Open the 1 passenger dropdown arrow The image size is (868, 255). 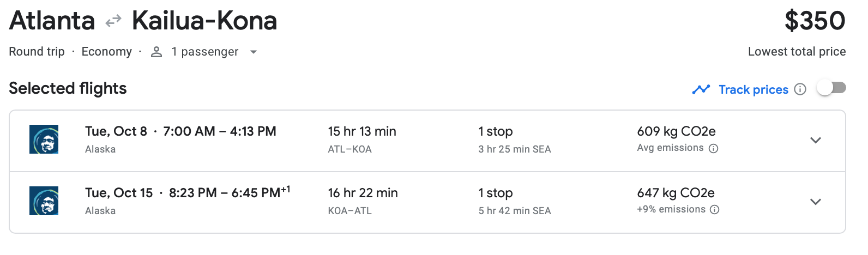(253, 52)
